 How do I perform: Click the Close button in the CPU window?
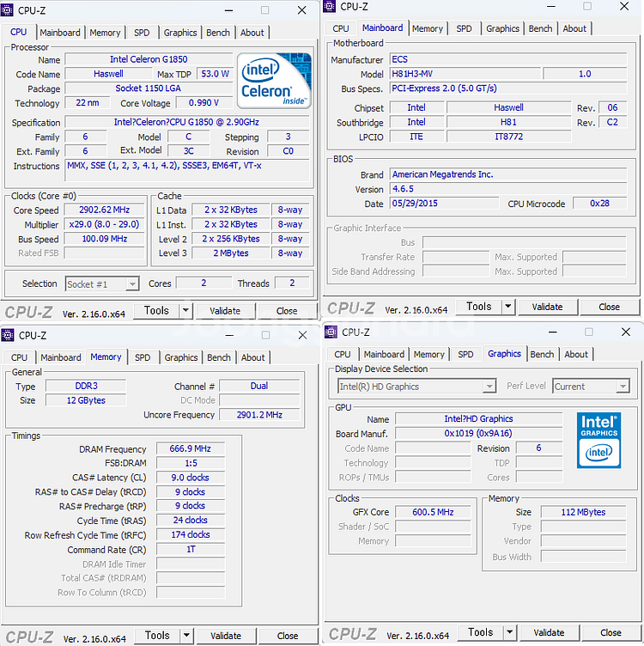click(x=287, y=311)
